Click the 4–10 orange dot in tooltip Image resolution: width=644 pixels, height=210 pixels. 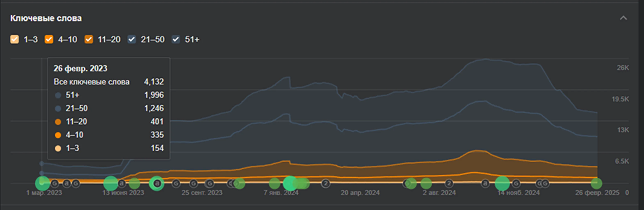pos(58,135)
